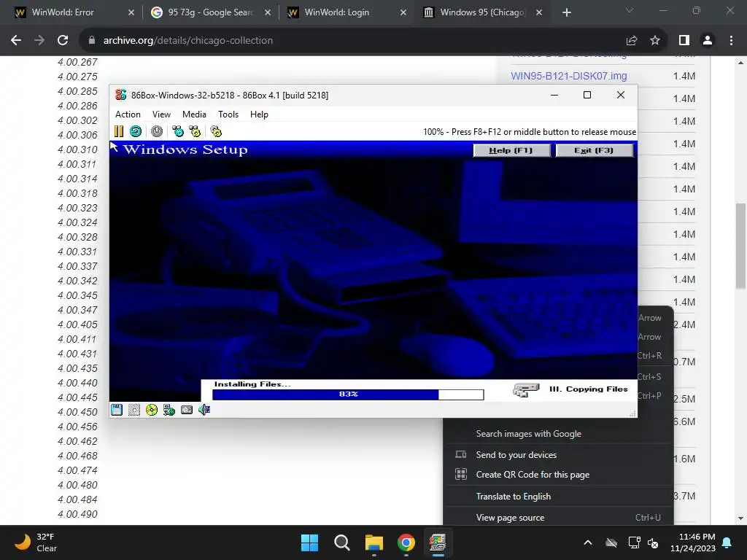
Task: Click build number 4.00.474
Action: (77, 470)
